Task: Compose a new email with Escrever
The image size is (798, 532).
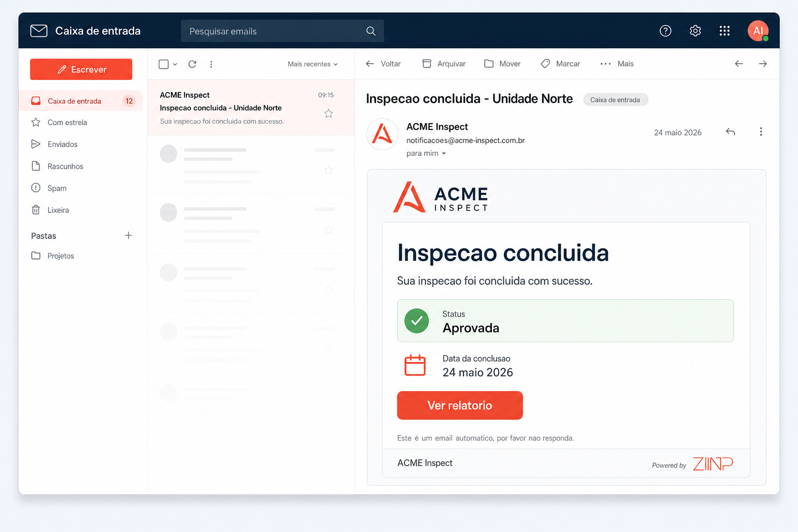Action: 81,69
